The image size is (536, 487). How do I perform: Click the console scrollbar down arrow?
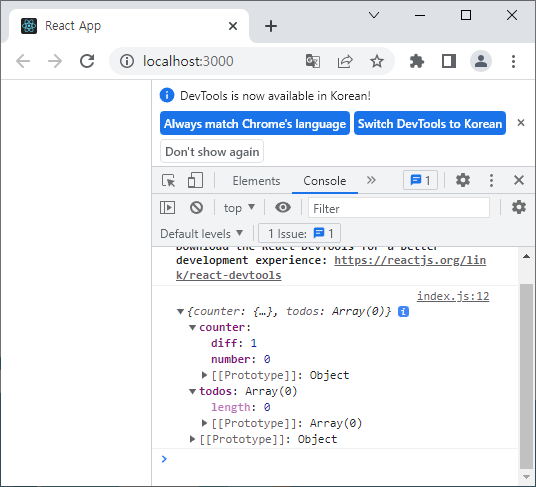(x=526, y=477)
